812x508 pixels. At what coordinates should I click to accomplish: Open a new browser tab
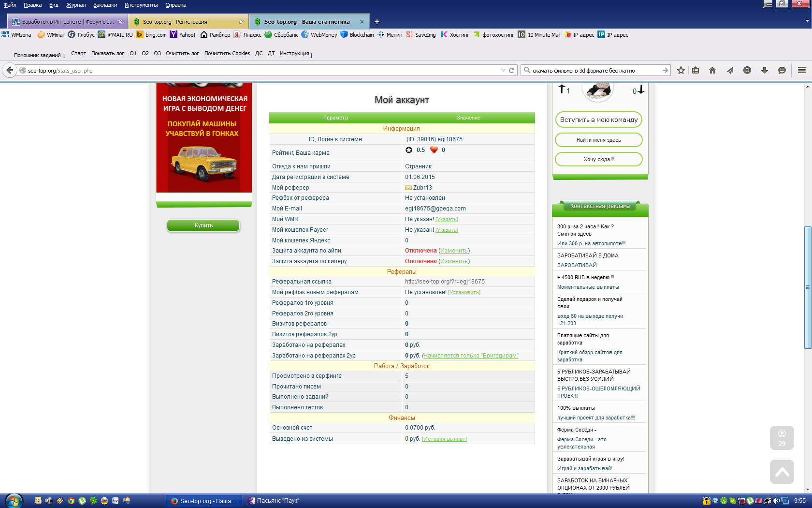coord(377,22)
